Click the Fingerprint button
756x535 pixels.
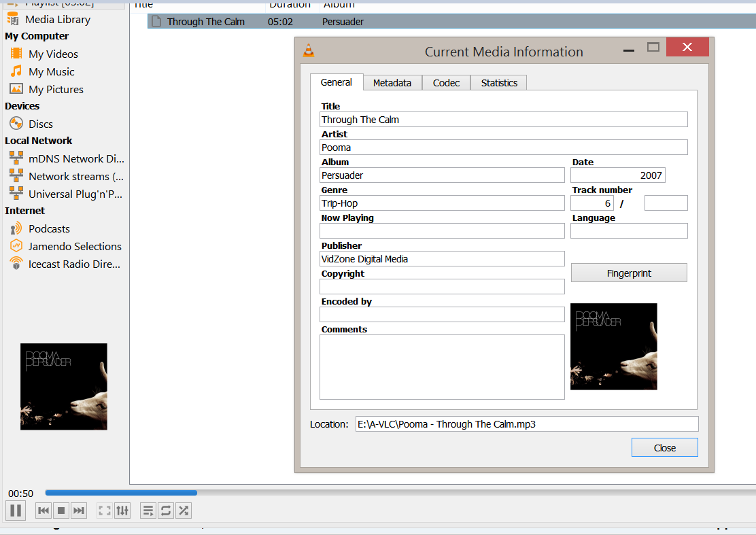629,273
